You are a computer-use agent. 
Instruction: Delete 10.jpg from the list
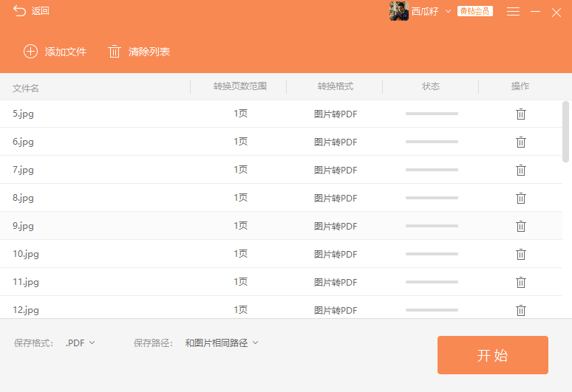(x=520, y=254)
